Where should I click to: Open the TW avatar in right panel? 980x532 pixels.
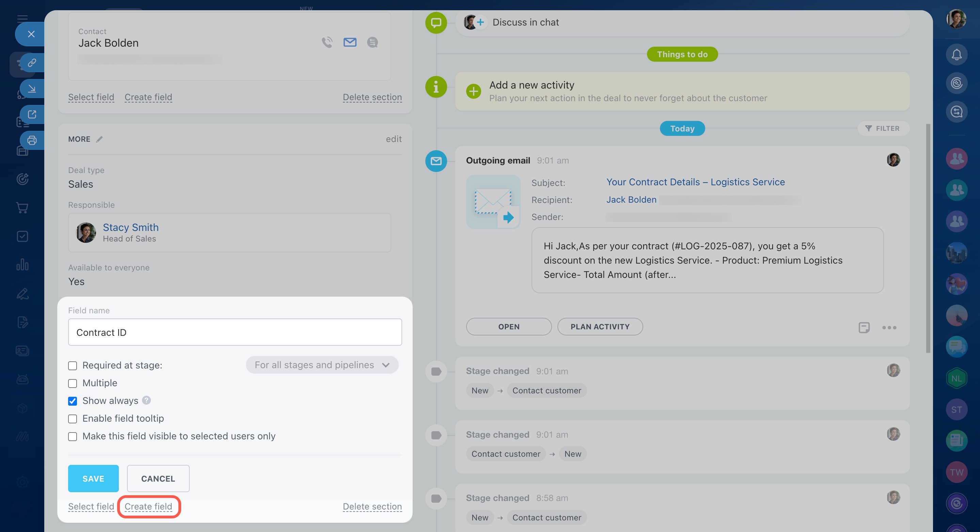[957, 472]
